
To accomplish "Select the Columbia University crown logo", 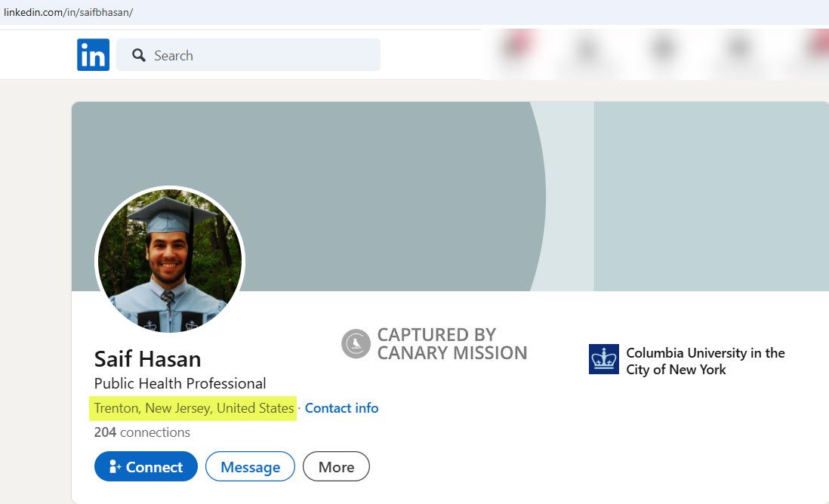I will pyautogui.click(x=603, y=359).
